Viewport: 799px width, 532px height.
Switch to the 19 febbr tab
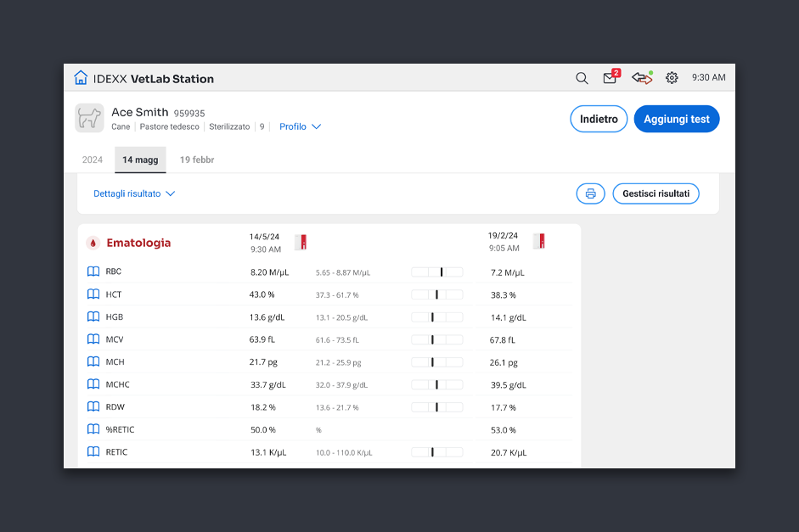(x=197, y=160)
